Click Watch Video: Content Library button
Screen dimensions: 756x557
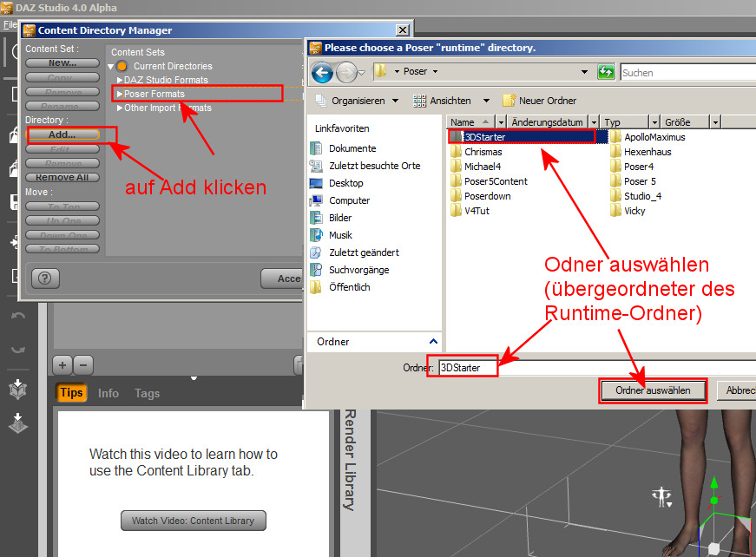coord(194,521)
